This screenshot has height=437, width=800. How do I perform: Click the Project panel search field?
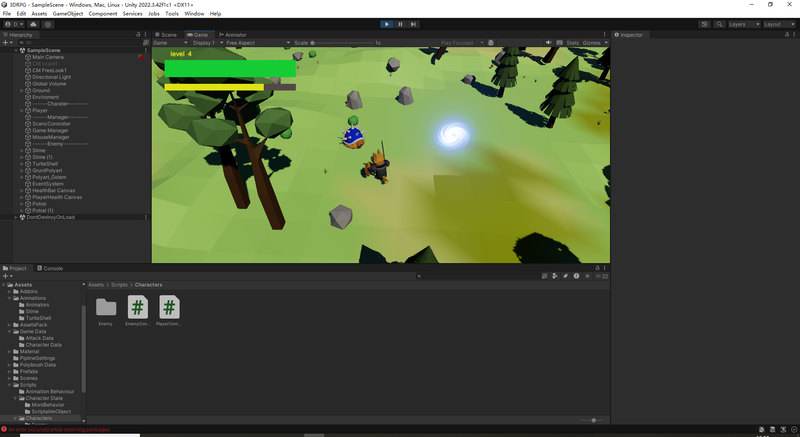pos(477,276)
